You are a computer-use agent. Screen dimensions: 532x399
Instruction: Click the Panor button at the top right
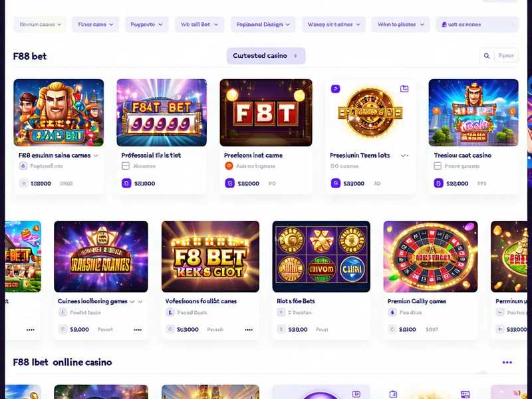(506, 56)
